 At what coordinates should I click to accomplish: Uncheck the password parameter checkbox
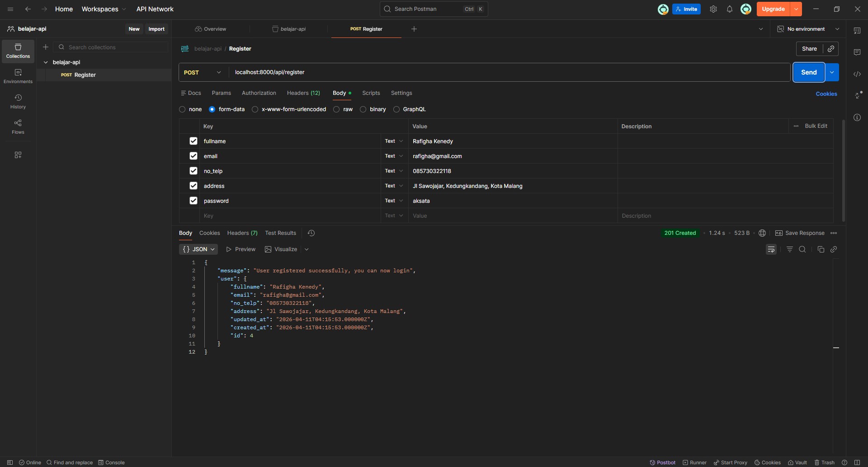pyautogui.click(x=193, y=201)
